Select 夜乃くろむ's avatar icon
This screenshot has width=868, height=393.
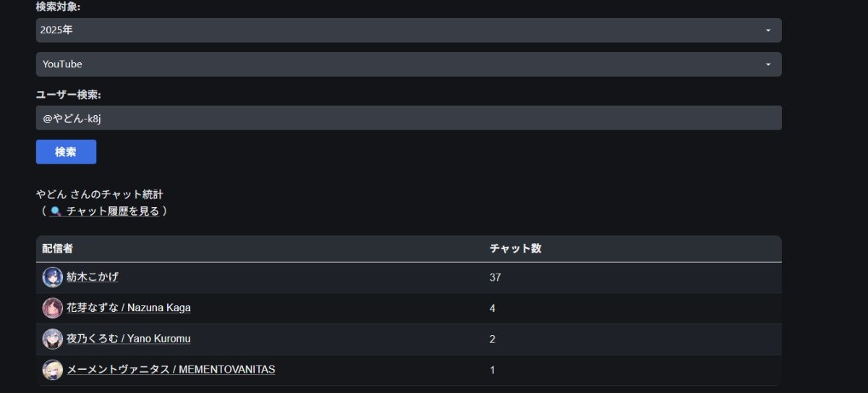[x=53, y=339]
